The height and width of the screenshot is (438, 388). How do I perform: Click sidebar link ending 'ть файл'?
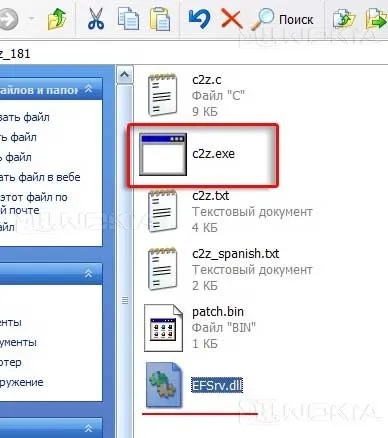pyautogui.click(x=18, y=137)
